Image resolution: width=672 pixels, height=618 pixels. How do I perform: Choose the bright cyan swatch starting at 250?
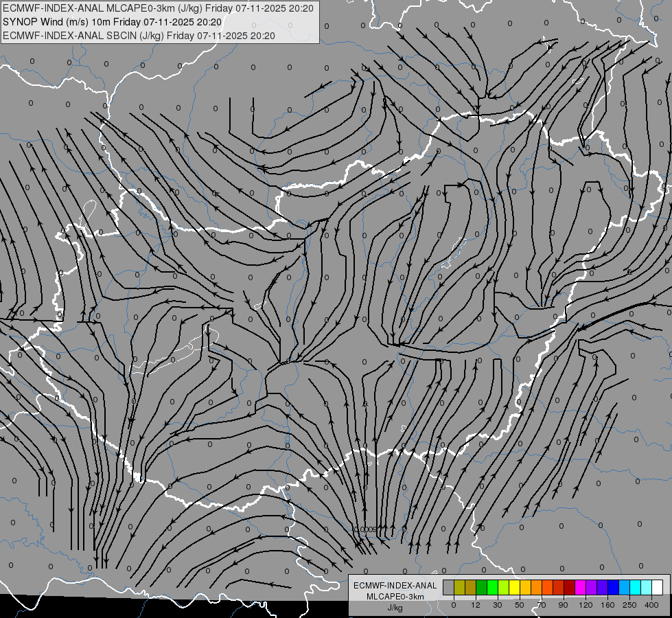635,587
